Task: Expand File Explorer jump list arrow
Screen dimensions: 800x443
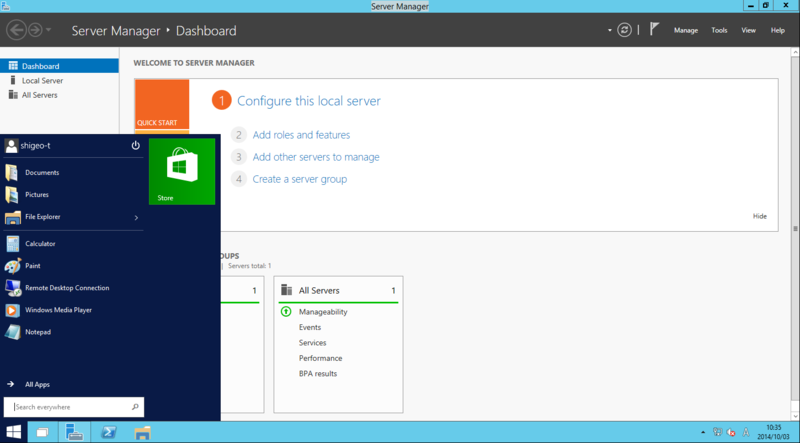Action: pyautogui.click(x=136, y=217)
